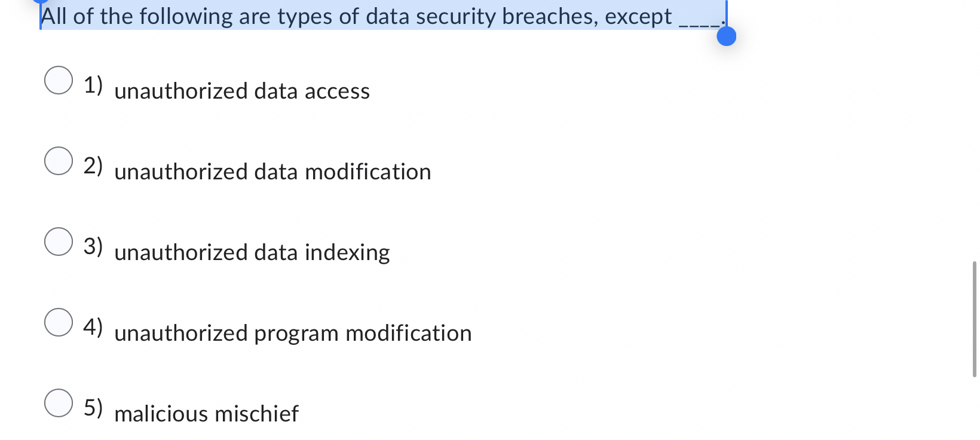Select the radio button for option 3
Screen dimensions: 980x440
[59, 243]
